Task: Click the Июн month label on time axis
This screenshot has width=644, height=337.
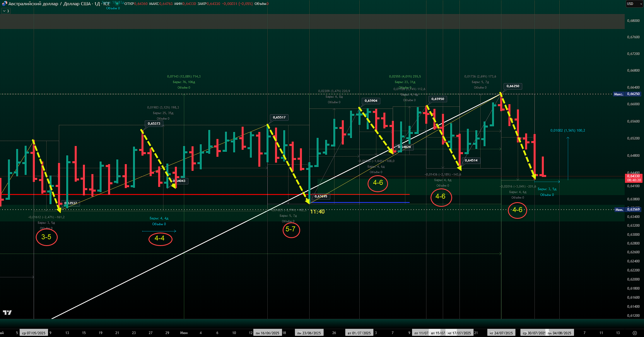Action: coord(184,333)
